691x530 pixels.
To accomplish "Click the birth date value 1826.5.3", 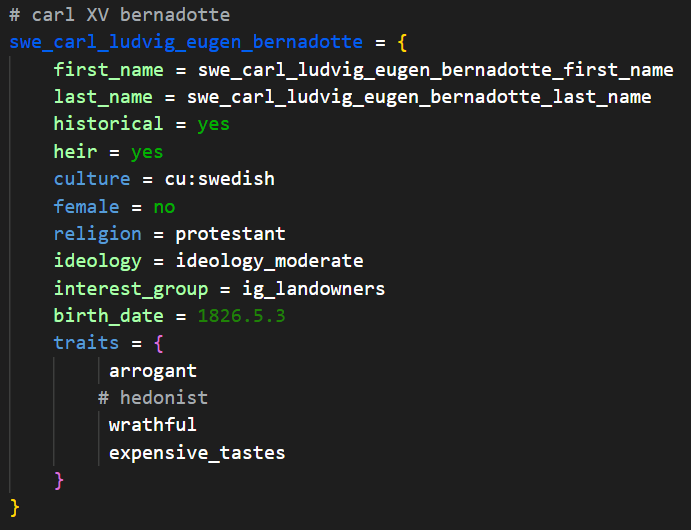I will (x=240, y=316).
